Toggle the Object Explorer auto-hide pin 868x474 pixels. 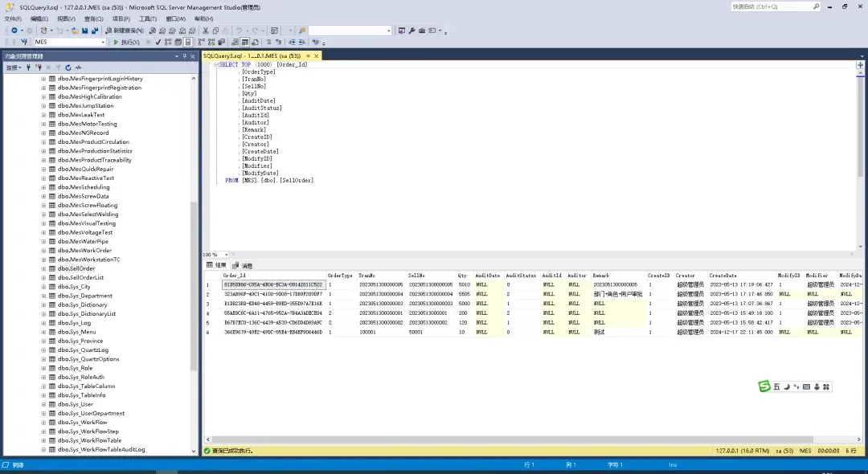(x=184, y=56)
